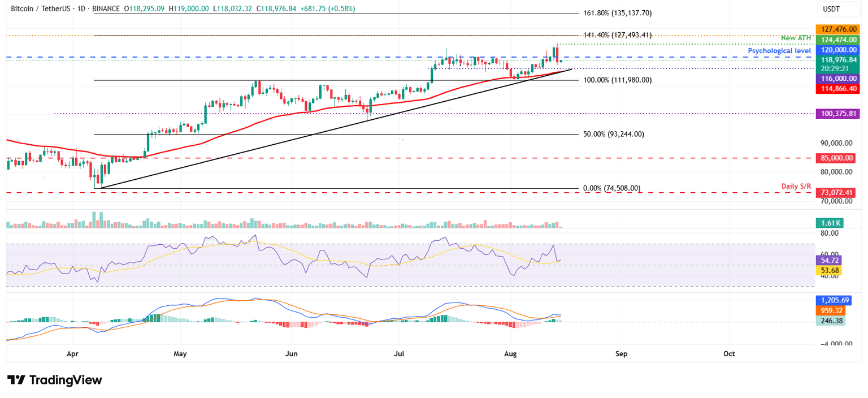Click the Aug label on the time axis
This screenshot has width=868, height=398.
[x=510, y=354]
